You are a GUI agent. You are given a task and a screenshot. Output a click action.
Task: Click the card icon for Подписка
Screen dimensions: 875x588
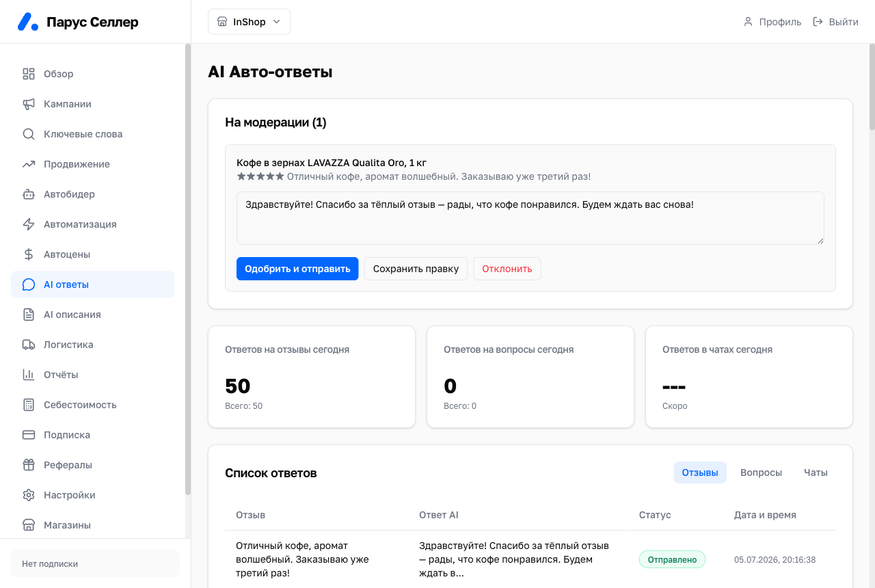29,435
